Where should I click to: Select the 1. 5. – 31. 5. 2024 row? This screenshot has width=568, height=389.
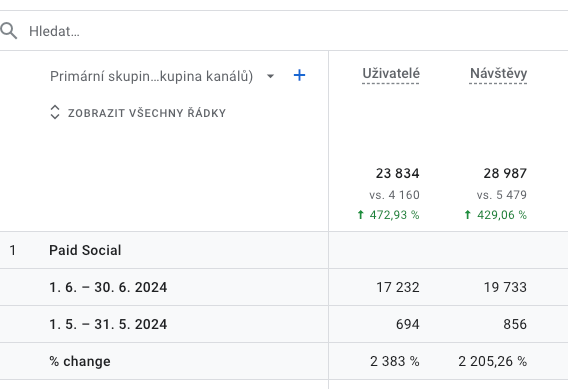[284, 324]
